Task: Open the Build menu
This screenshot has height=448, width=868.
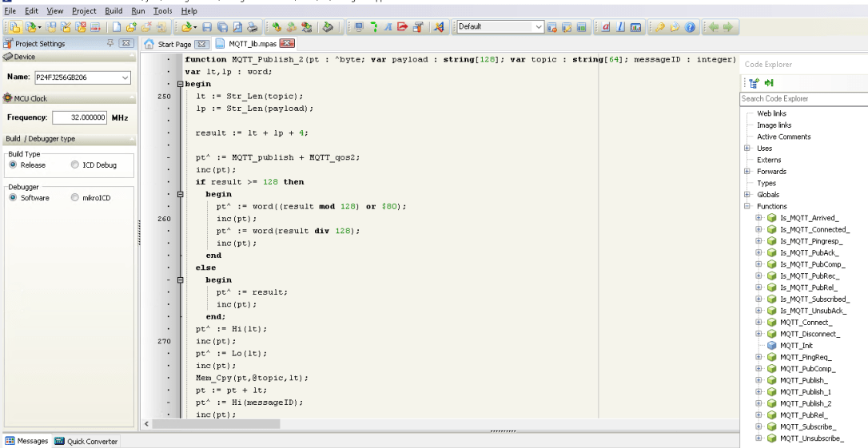Action: click(x=114, y=10)
